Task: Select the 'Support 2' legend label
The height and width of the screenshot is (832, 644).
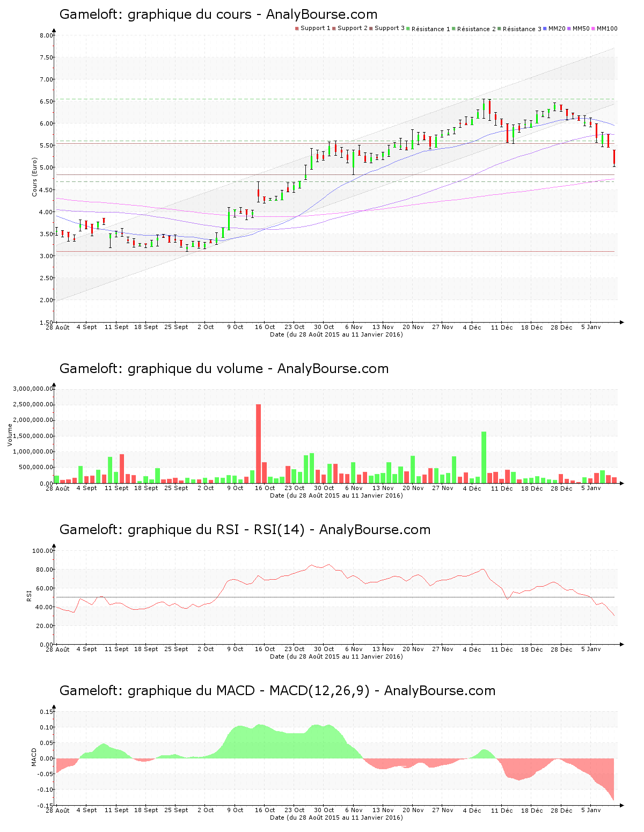Action: [x=353, y=28]
